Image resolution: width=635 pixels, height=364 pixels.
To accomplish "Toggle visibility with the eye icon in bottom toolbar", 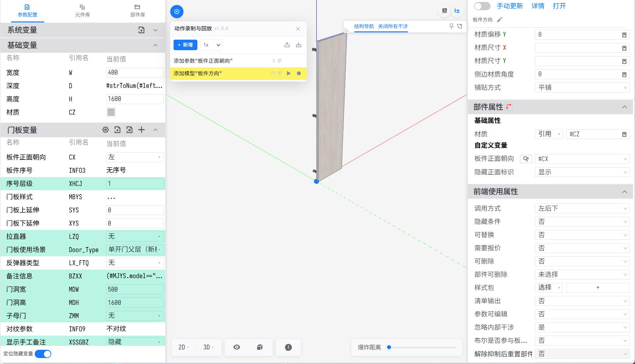I will pos(237,347).
